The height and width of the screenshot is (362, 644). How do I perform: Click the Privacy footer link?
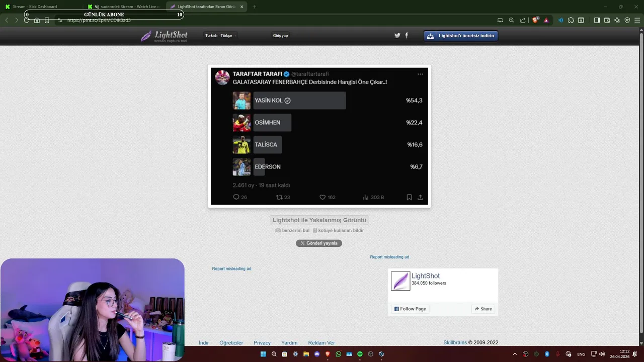click(262, 343)
